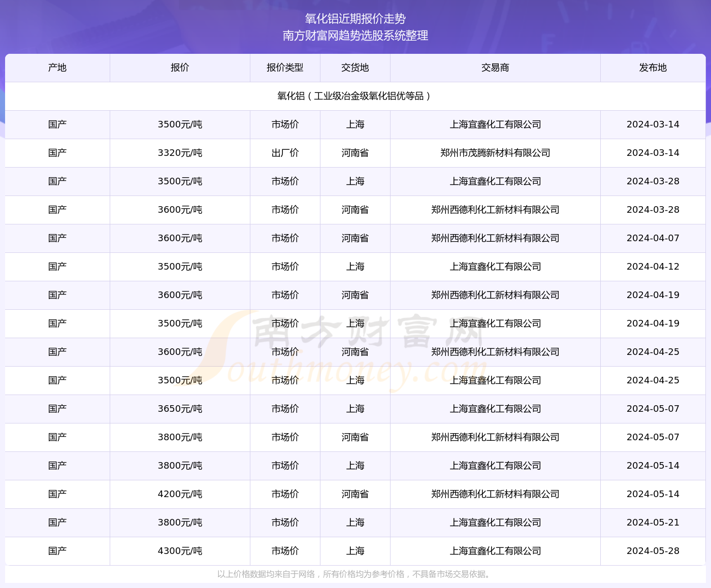
Task: Click the date 2024-05-21
Action: pos(653,522)
